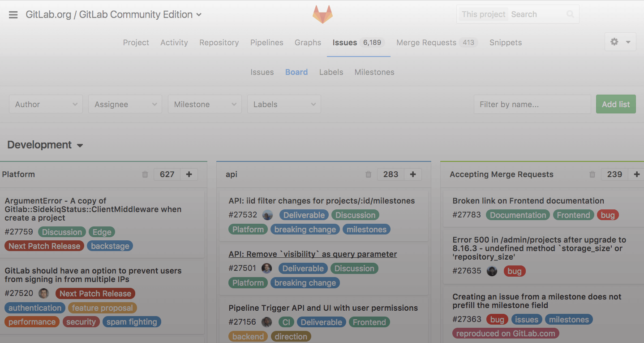
Task: Open the assignee avatar on issue #27520
Action: 43,293
